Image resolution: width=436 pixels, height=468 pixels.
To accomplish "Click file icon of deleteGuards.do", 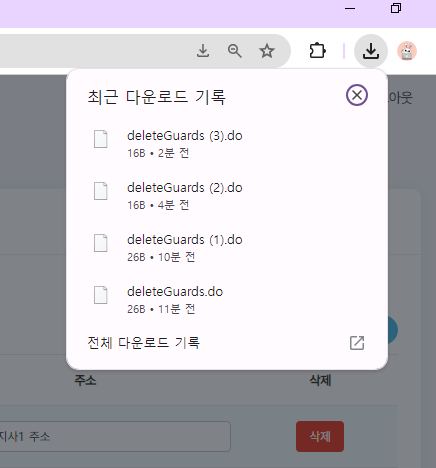I will [100, 295].
